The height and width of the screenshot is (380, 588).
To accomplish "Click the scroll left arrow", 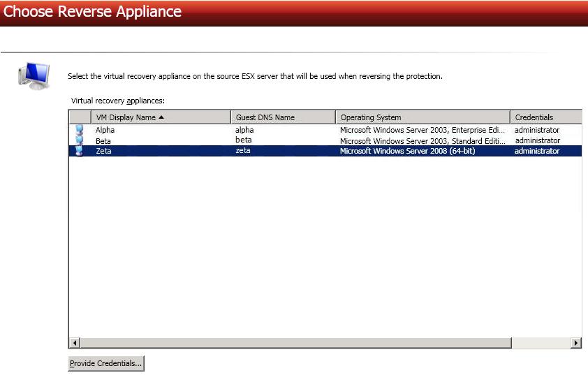I will pos(75,343).
